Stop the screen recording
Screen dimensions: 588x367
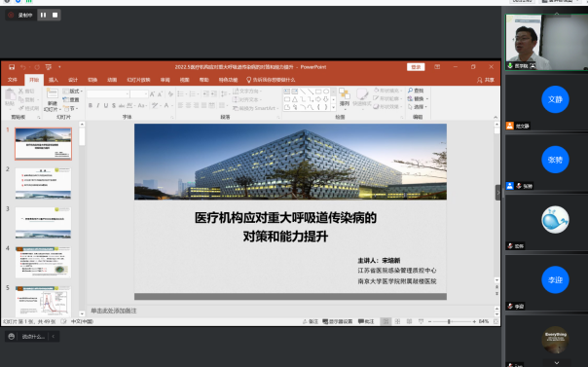(55, 15)
